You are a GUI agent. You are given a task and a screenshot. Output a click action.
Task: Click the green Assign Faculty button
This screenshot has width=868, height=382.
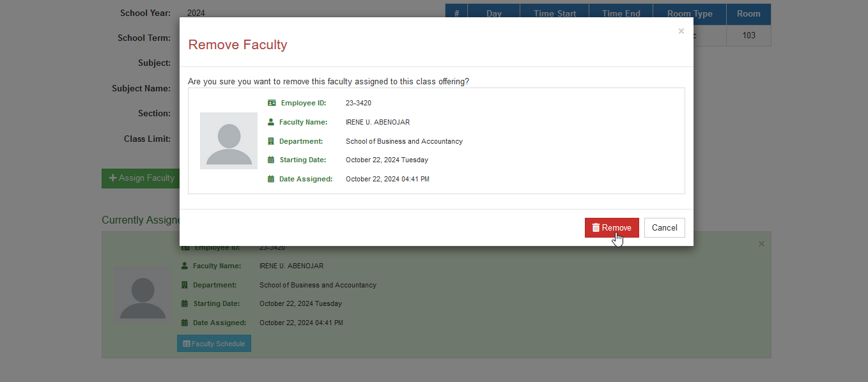click(x=141, y=178)
